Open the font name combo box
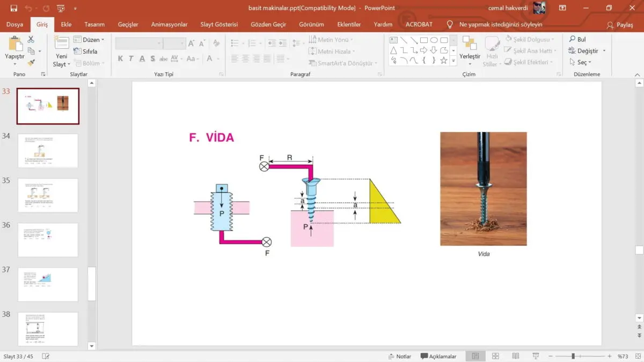Viewport: 644px width, 362px height. point(139,43)
